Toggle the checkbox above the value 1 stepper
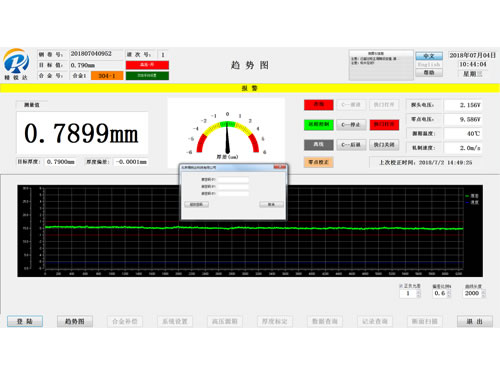Viewport: 500px width, 375px height. [401, 286]
